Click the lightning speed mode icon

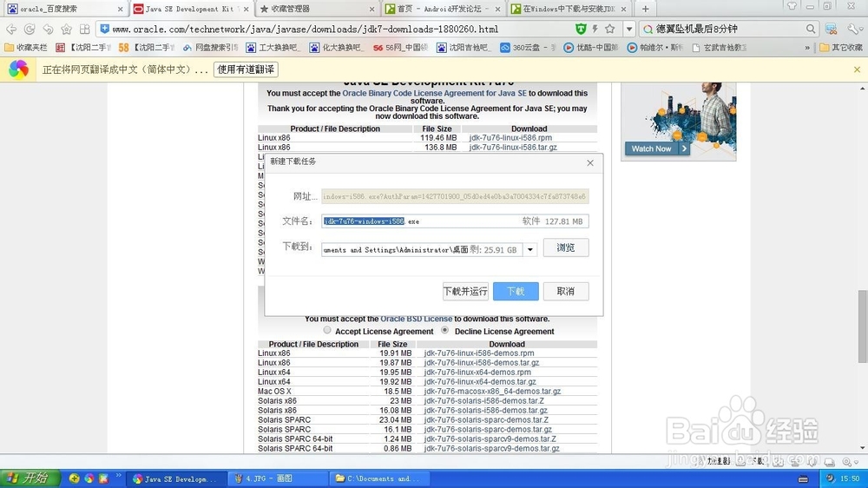point(595,29)
